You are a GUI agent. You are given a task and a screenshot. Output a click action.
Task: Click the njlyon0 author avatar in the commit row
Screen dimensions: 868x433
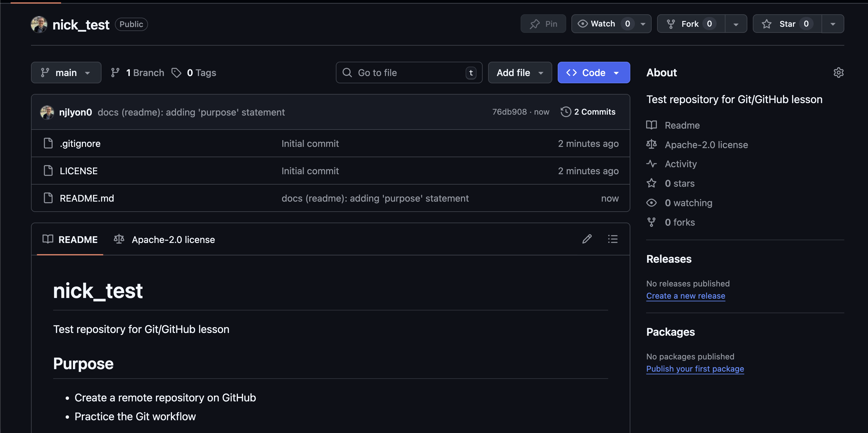pos(47,112)
